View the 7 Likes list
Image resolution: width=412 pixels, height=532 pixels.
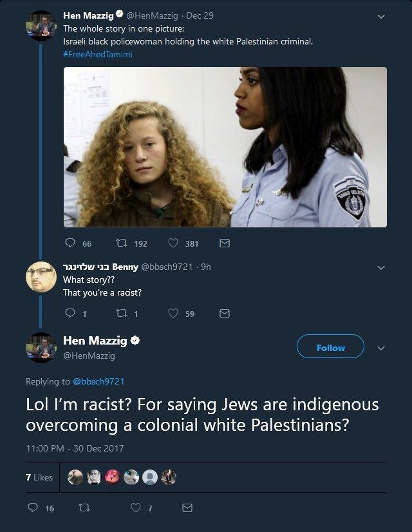pyautogui.click(x=39, y=477)
